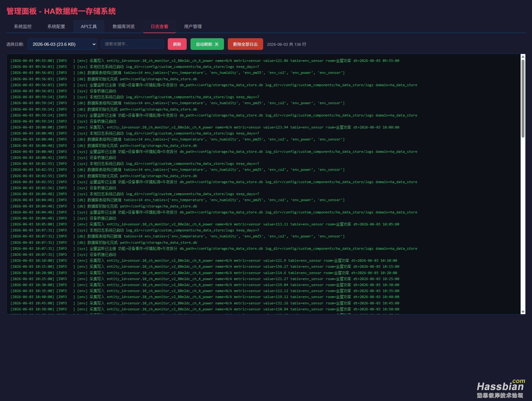The height and width of the screenshot is (401, 532).
Task: Go to the 数据库浏览 tab
Action: tap(124, 27)
